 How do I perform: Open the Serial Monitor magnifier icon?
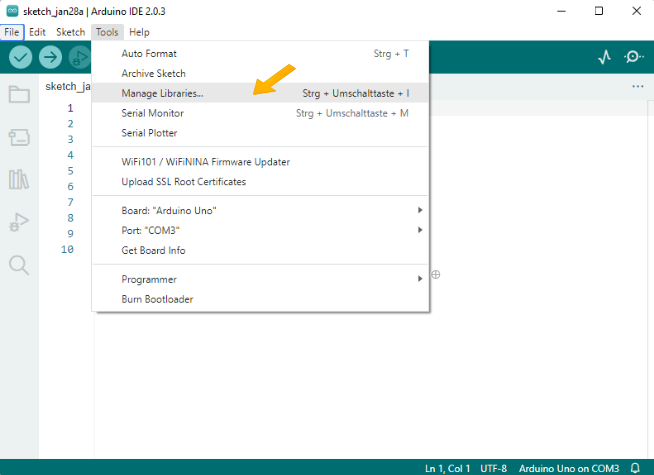click(634, 57)
